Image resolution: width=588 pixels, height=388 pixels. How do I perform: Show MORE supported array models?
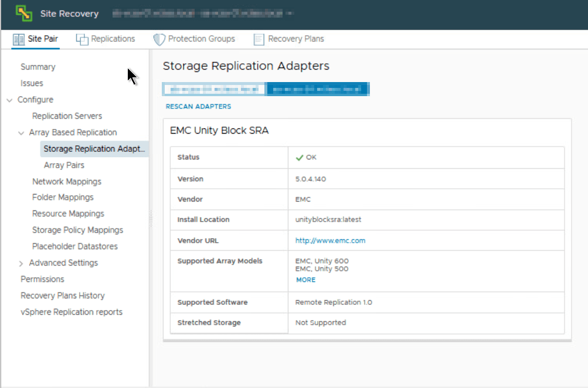click(305, 280)
